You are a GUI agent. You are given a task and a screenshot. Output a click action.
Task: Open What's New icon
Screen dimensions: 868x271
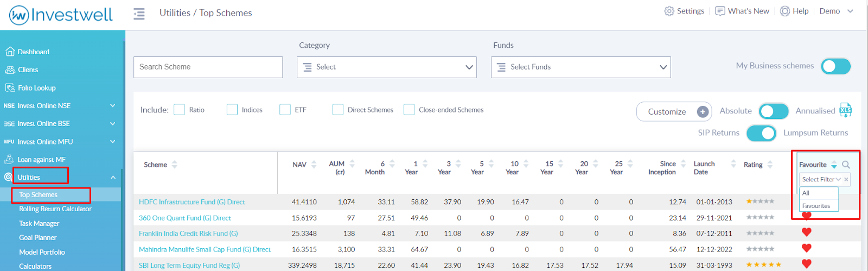pos(720,11)
